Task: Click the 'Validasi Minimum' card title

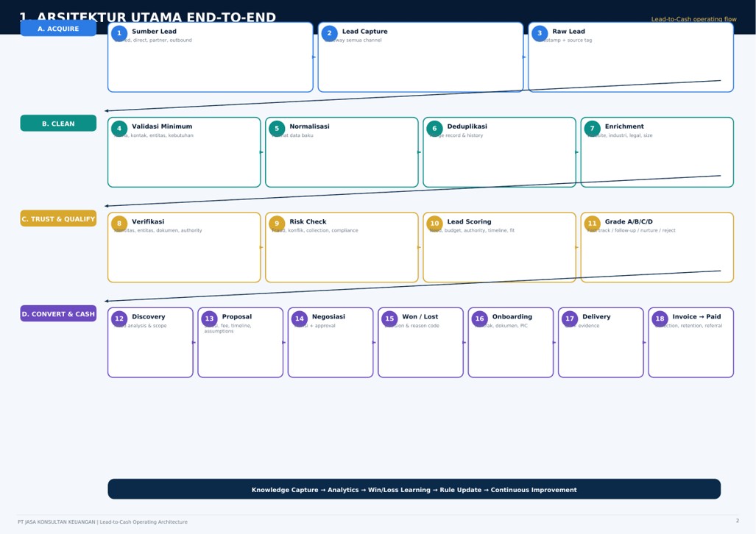Action: (x=162, y=127)
